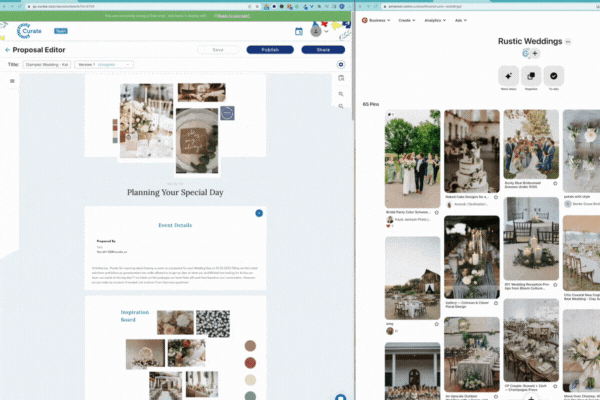Click the Curate logo
The image size is (600, 400).
[x=31, y=30]
